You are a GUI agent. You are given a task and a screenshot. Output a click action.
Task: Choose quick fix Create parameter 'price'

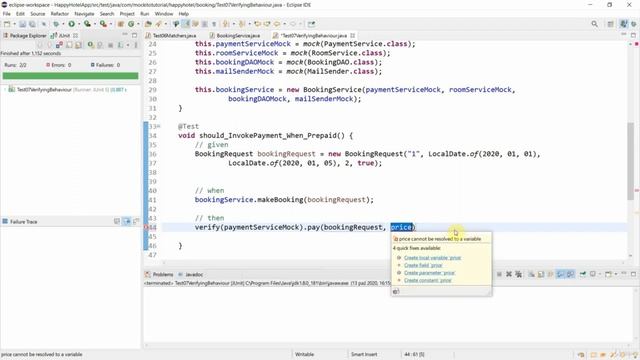[429, 273]
